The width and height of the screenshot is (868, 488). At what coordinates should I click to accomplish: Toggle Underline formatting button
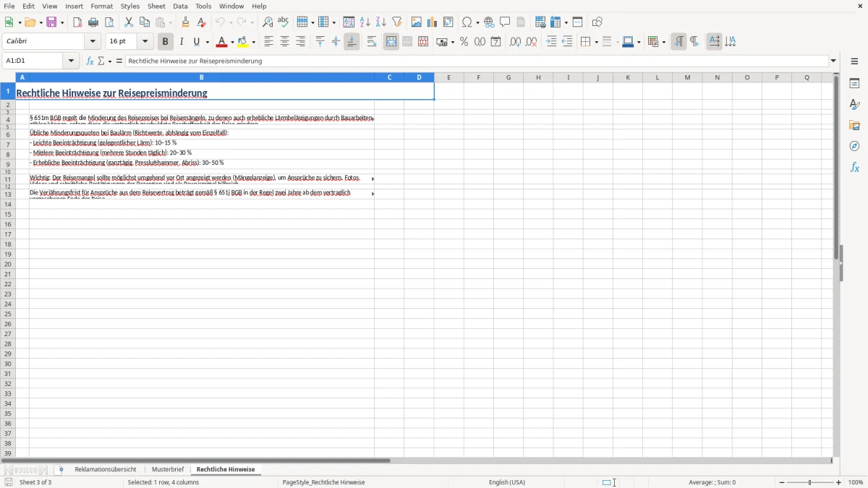[x=196, y=42]
